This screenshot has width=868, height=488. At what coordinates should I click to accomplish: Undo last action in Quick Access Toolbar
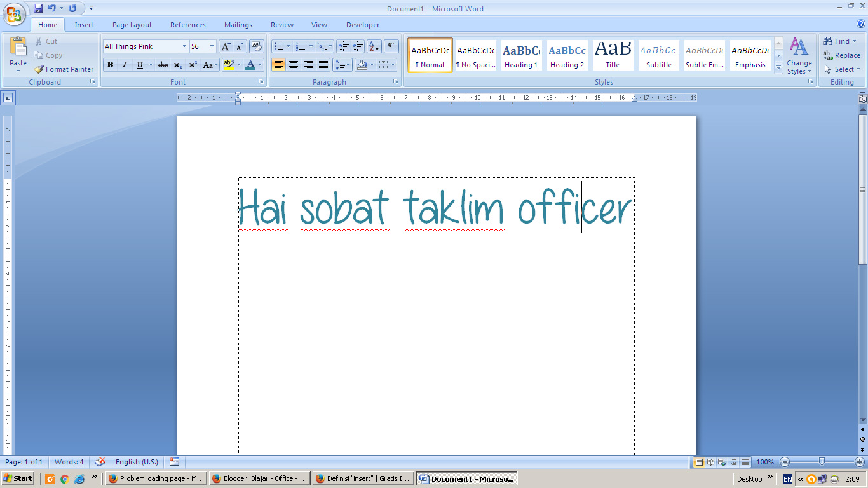click(52, 8)
